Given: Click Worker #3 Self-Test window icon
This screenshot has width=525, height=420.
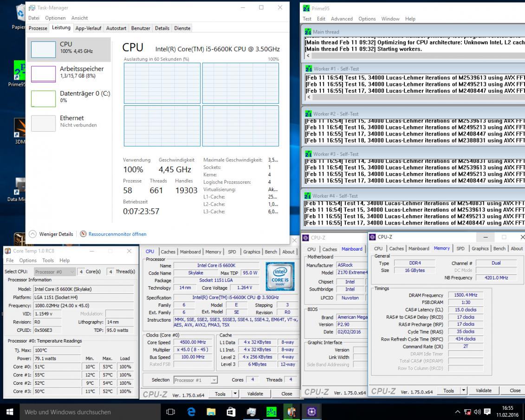Looking at the screenshot, I should click(x=308, y=154).
